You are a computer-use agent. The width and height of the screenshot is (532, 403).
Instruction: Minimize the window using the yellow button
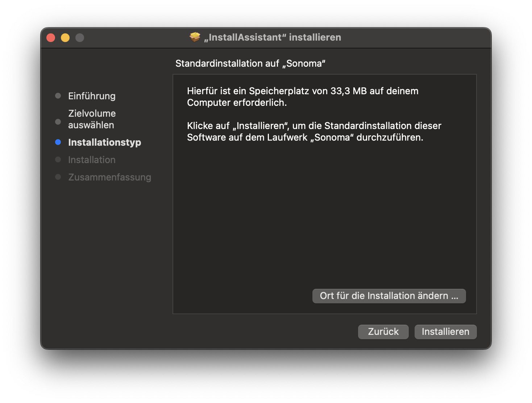65,38
